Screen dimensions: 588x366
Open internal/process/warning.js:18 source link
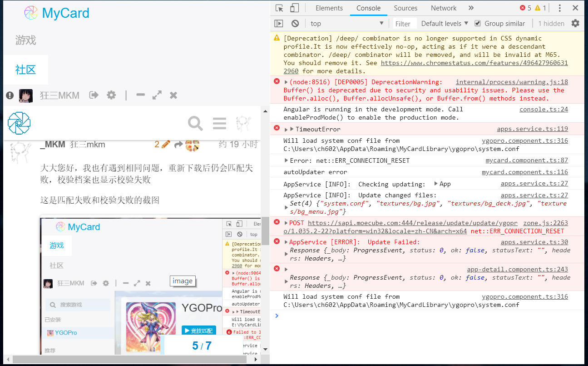tap(512, 82)
